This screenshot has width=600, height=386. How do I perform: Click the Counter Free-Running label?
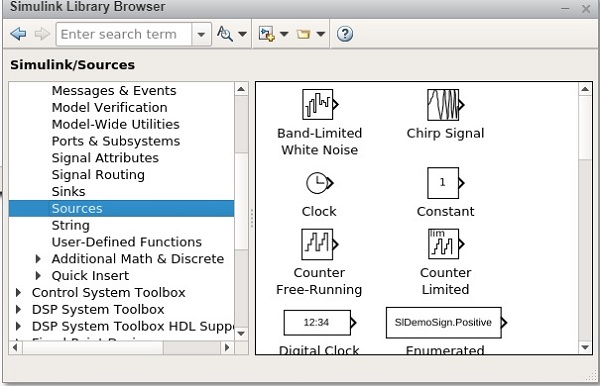(319, 281)
